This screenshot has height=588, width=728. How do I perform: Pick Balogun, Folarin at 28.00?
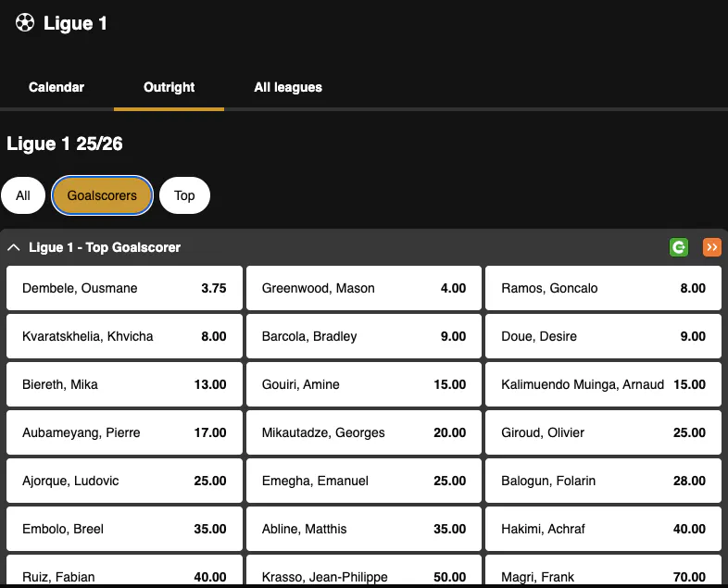pyautogui.click(x=603, y=481)
